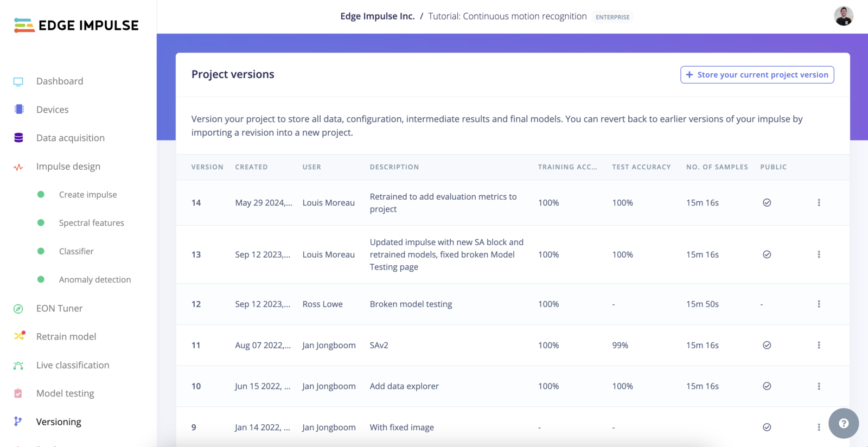
Task: Toggle public checkmark for version 13
Action: (767, 254)
